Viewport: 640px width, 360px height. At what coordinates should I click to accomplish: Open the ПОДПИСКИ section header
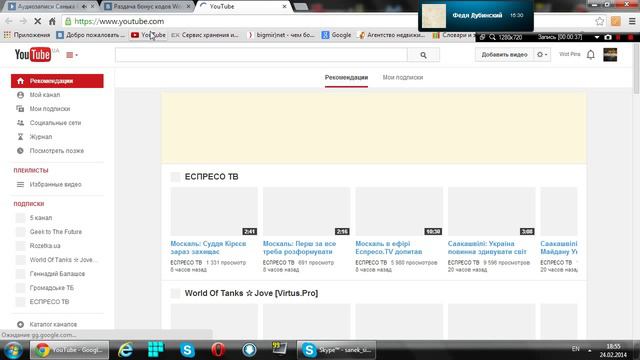[29, 204]
